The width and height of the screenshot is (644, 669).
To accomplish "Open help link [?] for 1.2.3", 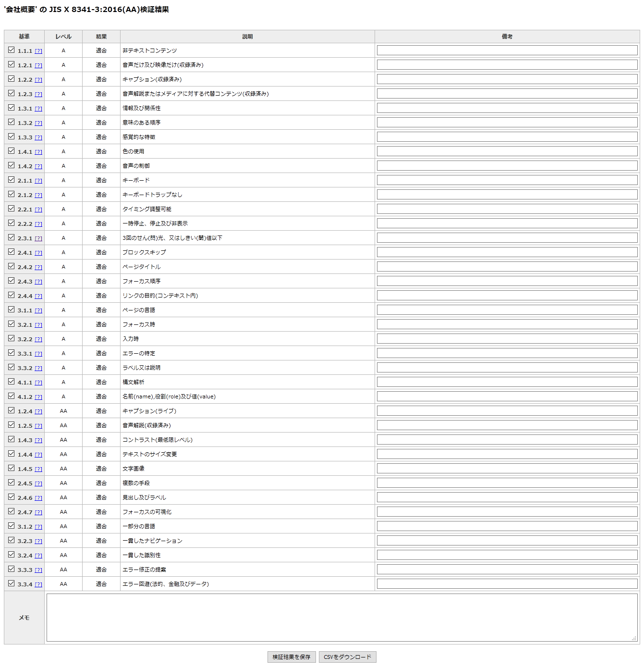I will point(38,94).
